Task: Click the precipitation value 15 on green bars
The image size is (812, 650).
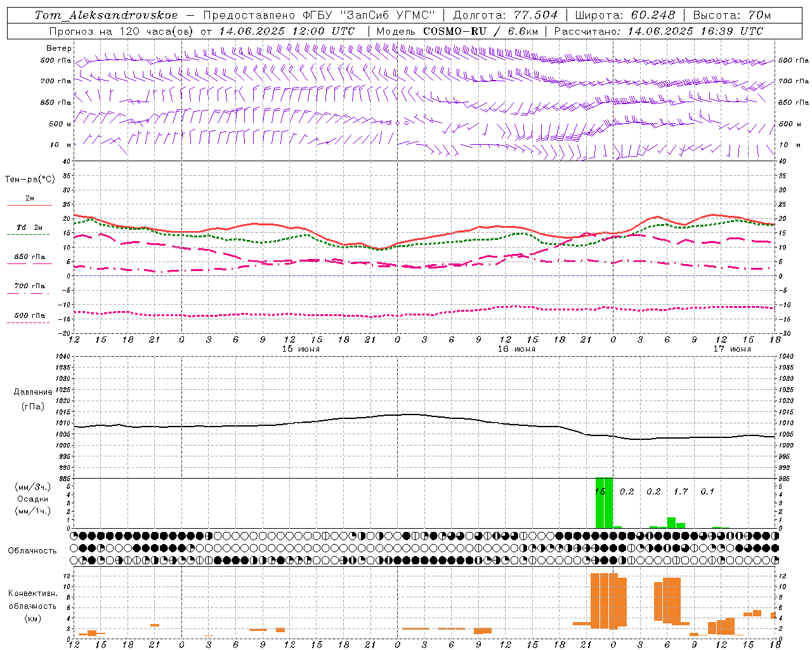Action: 600,491
